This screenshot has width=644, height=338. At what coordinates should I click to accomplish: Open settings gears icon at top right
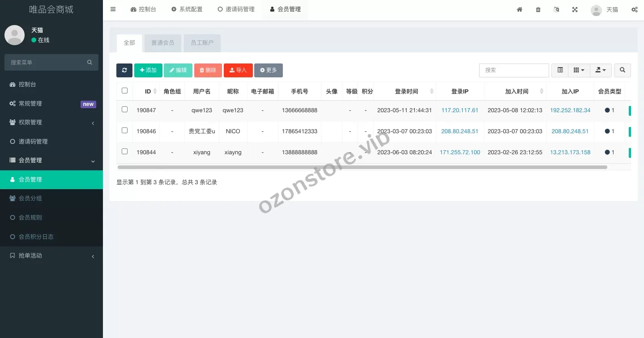[x=634, y=9]
